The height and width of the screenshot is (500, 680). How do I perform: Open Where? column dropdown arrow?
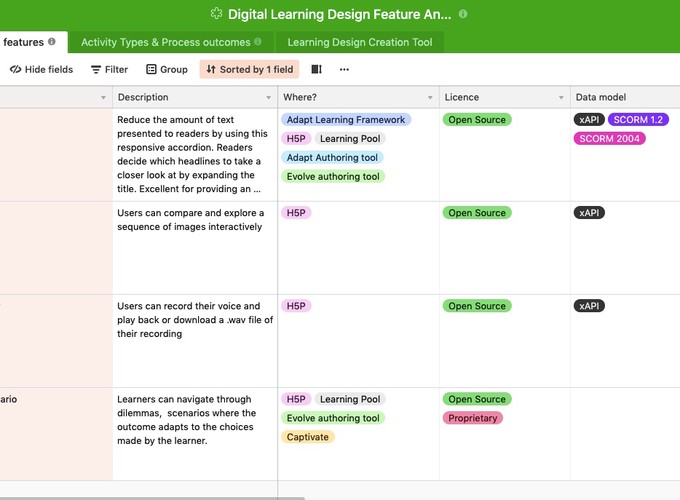tap(430, 98)
